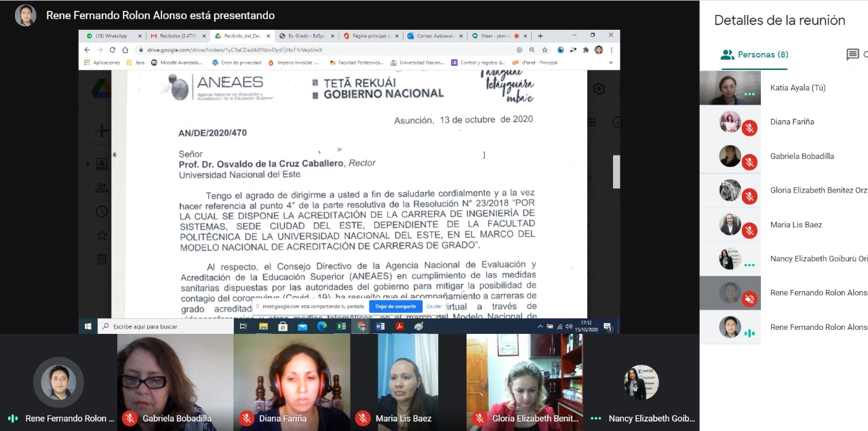Click Diana Fariña's avatar in the people list
Screen dimensions: 868x431
730,121
